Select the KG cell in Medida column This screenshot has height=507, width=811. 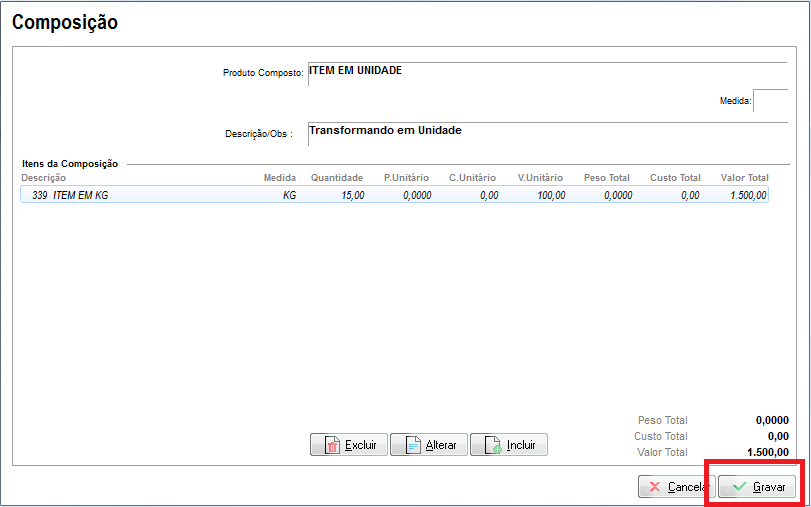[289, 196]
